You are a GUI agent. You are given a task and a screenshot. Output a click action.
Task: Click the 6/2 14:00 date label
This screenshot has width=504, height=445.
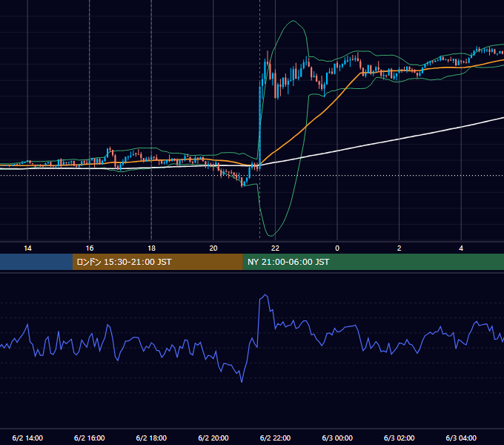[27, 438]
